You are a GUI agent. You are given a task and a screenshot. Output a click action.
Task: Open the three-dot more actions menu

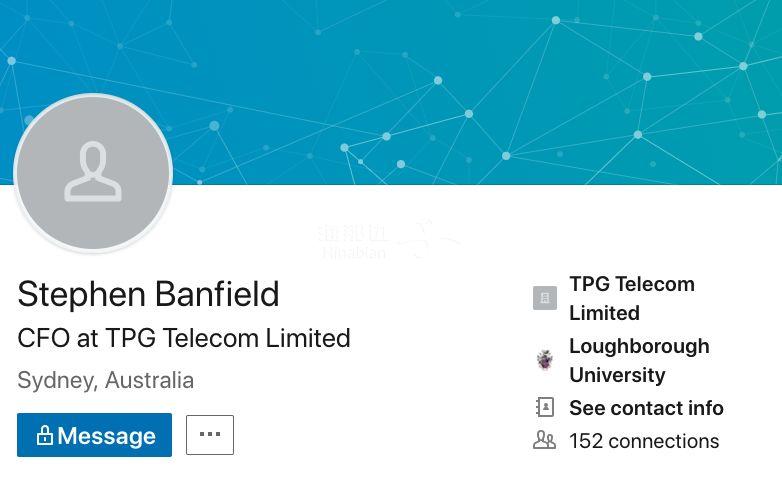(x=210, y=435)
